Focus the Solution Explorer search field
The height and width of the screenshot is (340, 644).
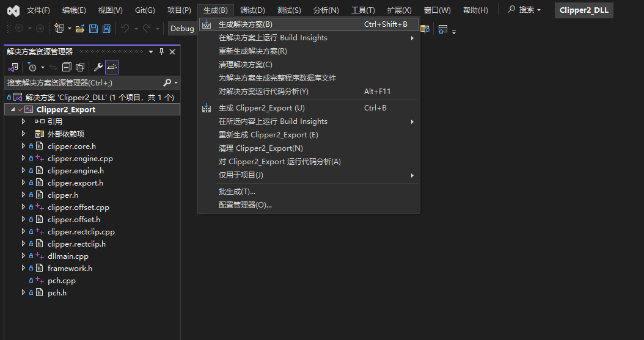coord(84,83)
